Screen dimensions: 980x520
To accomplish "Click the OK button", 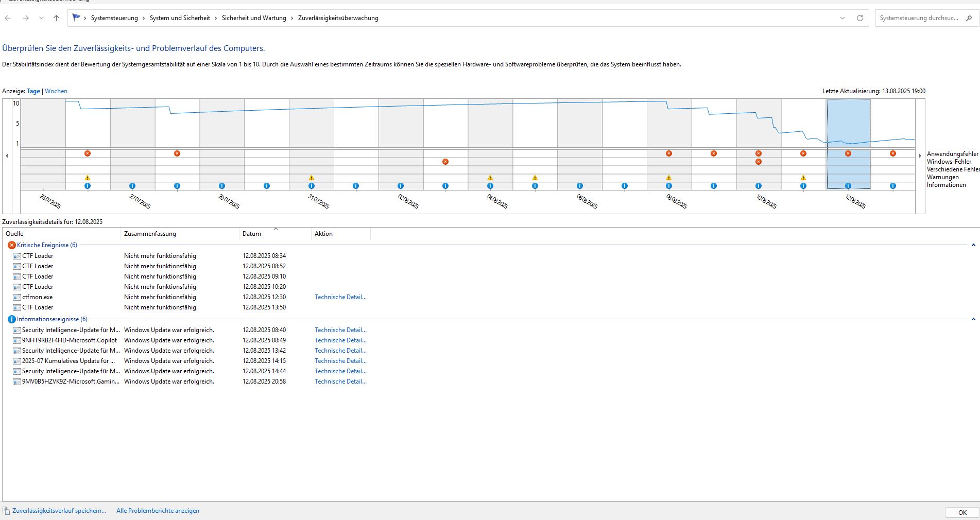I will [x=962, y=512].
